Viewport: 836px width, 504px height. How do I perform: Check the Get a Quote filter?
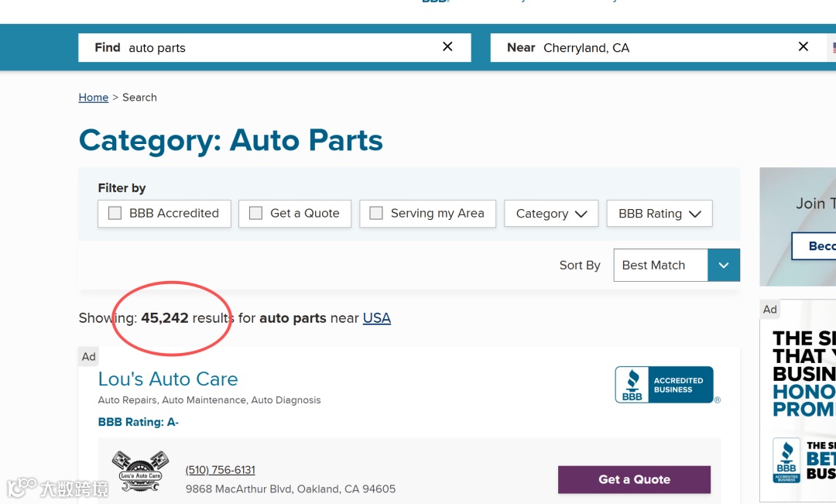[256, 214]
